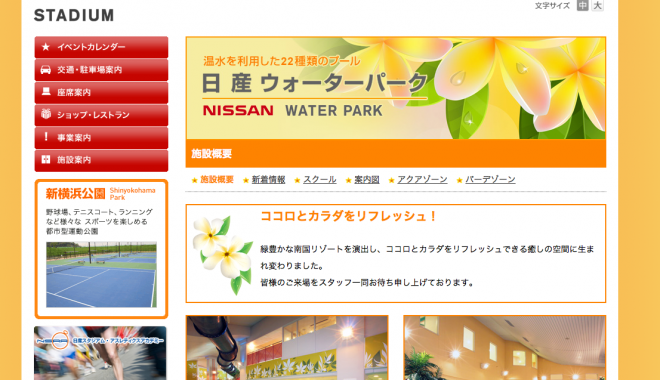
Task: Click the orange 施設概要 section header
Action: pos(396,154)
